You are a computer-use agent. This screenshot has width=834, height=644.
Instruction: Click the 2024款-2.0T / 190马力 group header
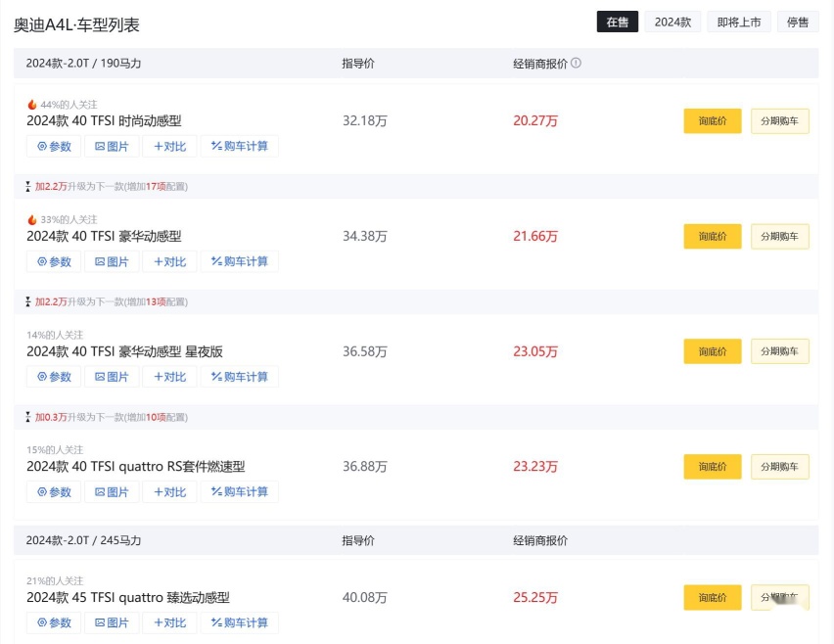(83, 63)
